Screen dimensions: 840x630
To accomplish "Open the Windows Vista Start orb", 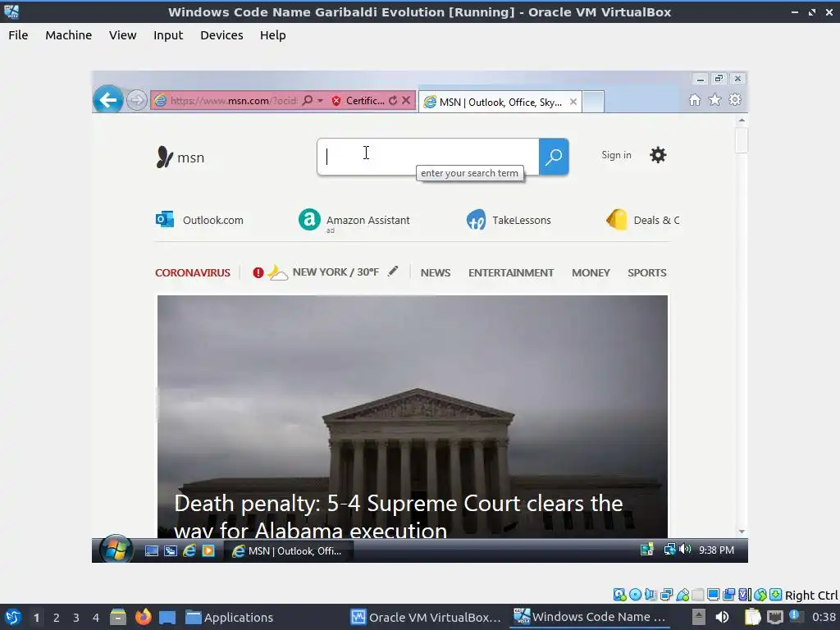I will pyautogui.click(x=116, y=549).
